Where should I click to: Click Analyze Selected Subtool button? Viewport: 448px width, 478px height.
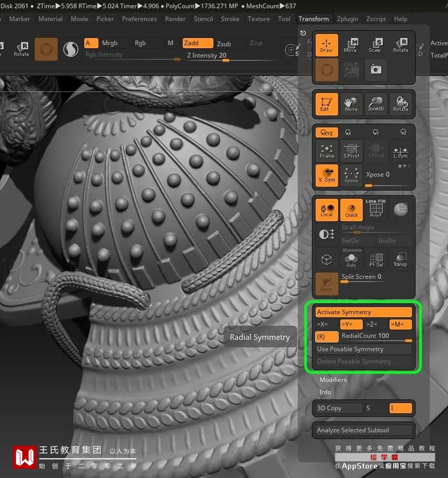click(364, 430)
